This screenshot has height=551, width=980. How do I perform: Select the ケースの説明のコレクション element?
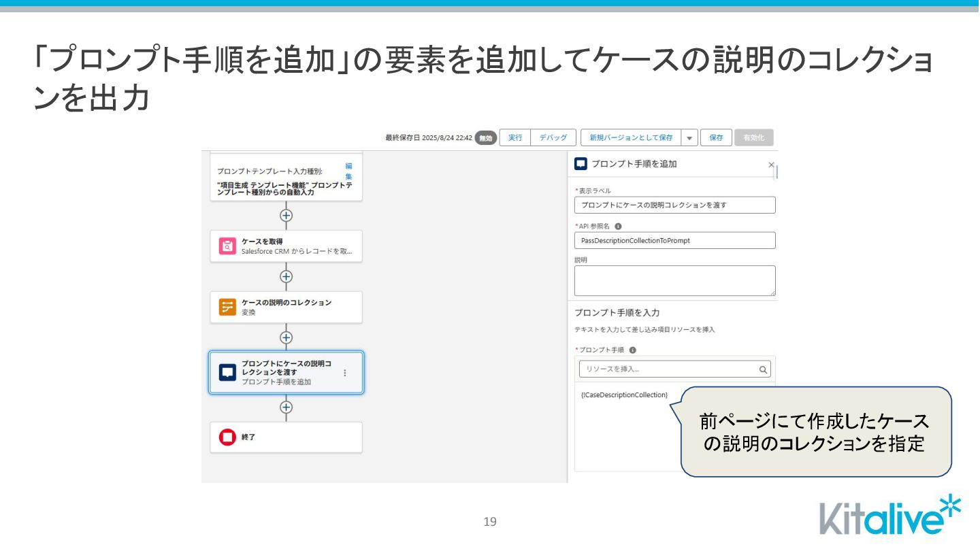[286, 307]
